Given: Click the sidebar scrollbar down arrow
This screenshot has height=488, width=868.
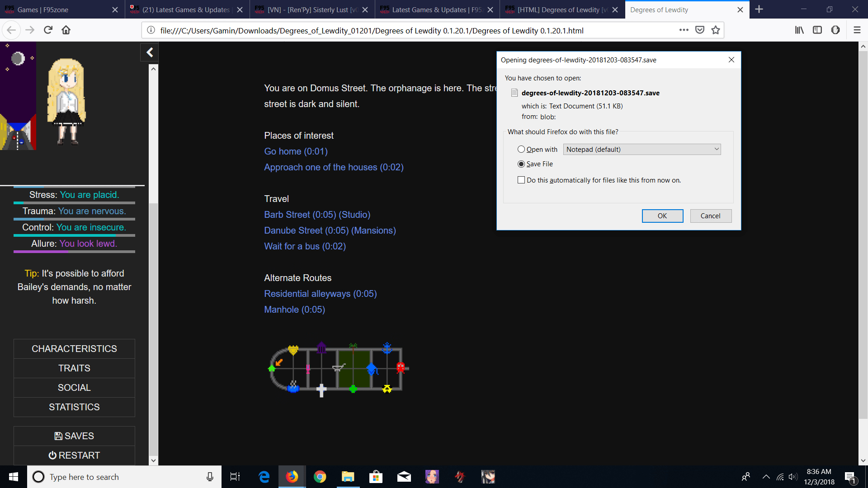Looking at the screenshot, I should tap(154, 460).
